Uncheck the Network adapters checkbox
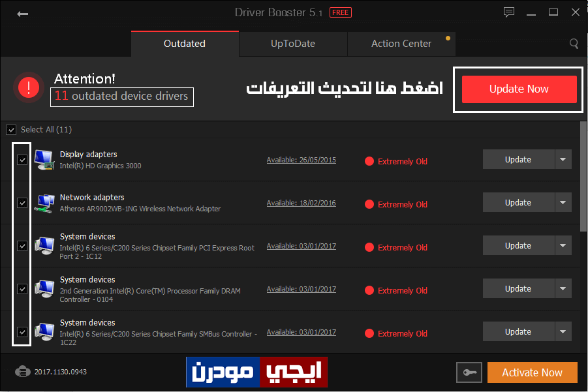Viewport: 588px width, 392px height. pos(22,203)
